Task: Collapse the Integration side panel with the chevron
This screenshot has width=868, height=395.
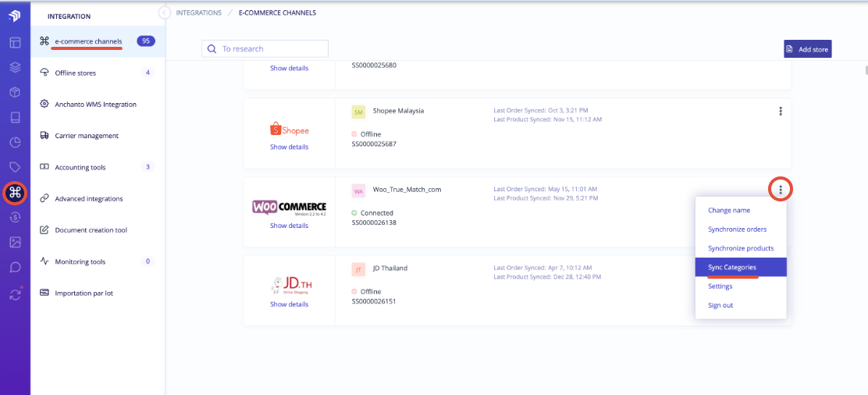Action: click(165, 12)
